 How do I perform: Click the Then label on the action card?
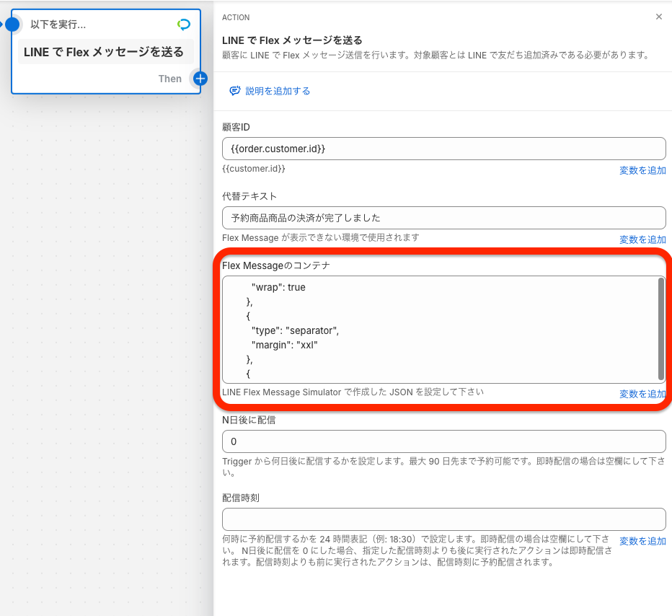pos(169,79)
